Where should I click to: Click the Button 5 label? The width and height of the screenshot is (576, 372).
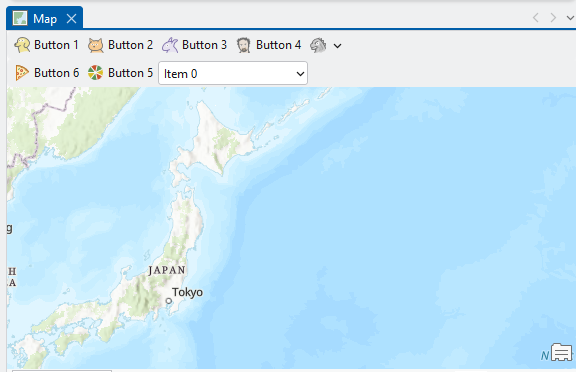click(x=130, y=73)
